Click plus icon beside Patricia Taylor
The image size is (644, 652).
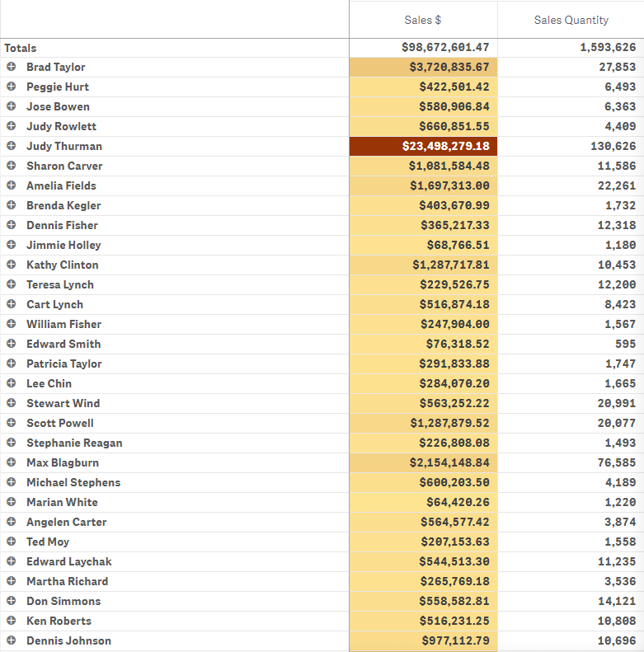12,364
